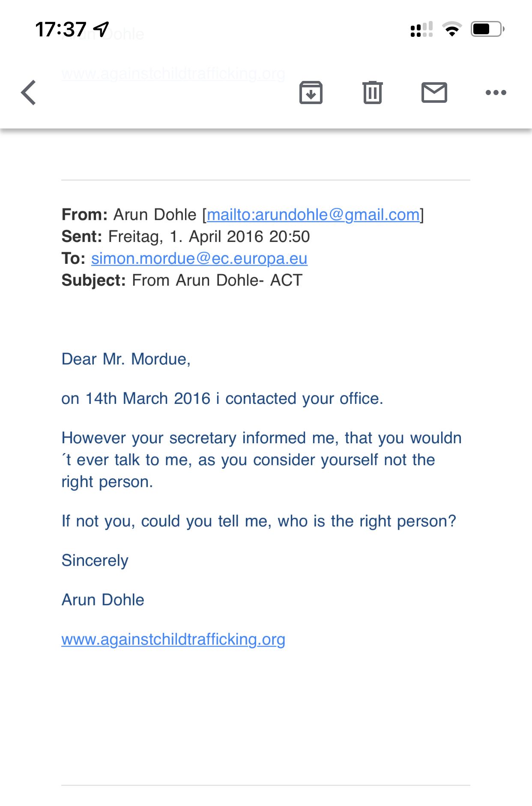This screenshot has width=532, height=806.
Task: Tap the 'Sent: Freitag, 1. April 2016' line
Action: 185,237
